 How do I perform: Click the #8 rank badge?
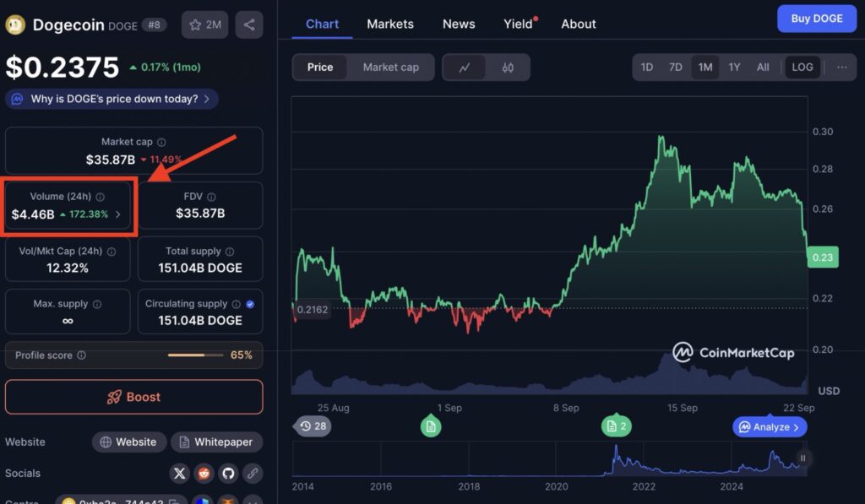click(x=154, y=24)
